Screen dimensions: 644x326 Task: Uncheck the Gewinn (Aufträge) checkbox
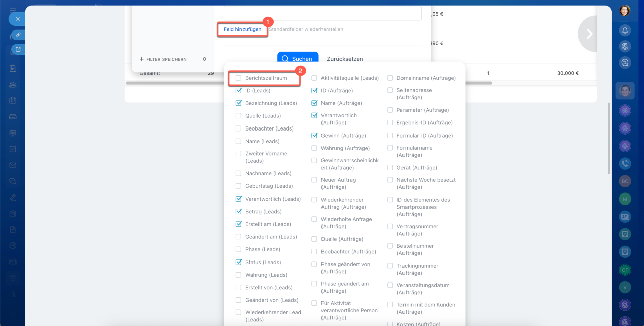click(314, 136)
